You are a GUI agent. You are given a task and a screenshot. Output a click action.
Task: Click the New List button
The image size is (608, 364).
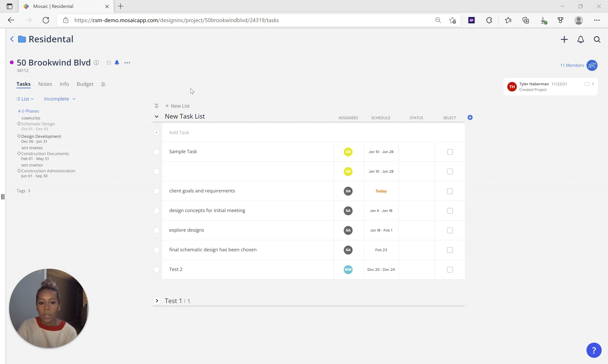click(x=177, y=106)
